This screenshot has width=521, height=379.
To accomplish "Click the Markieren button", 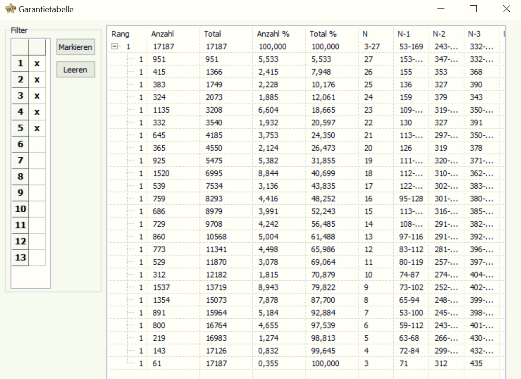I will click(75, 47).
